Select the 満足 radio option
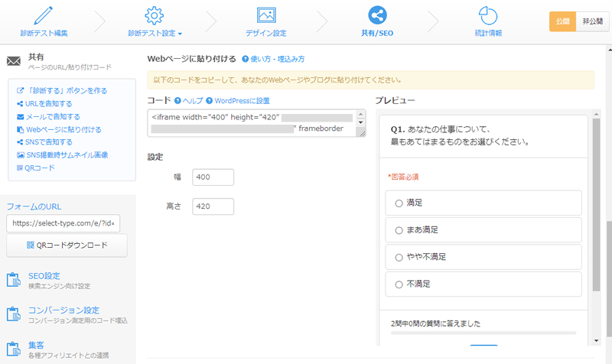 (399, 203)
